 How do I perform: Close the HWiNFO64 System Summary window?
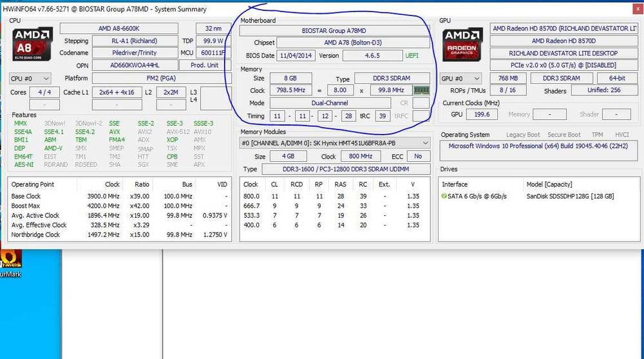[638, 8]
